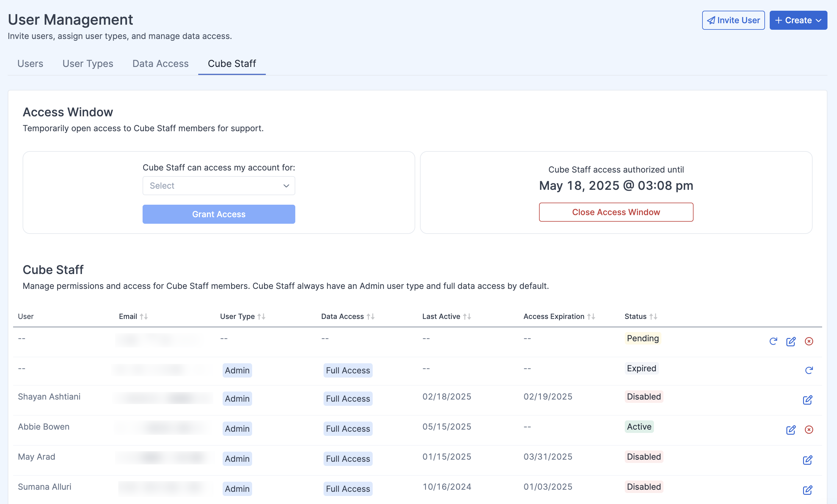This screenshot has width=837, height=504.
Task: Click the Grant Access button
Action: (x=219, y=214)
